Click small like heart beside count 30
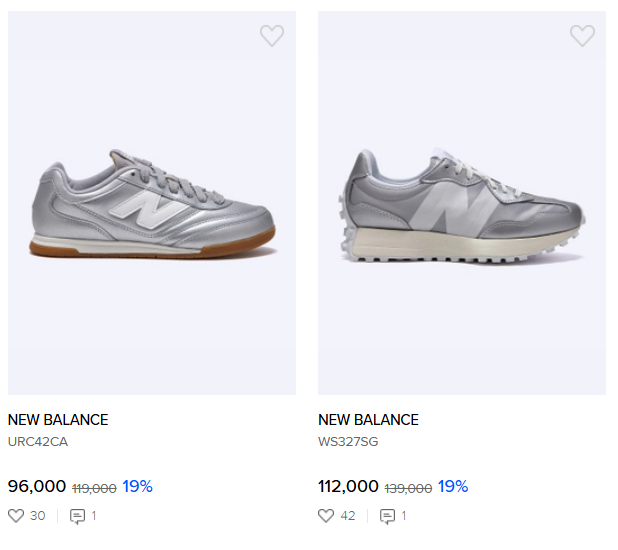This screenshot has height=550, width=618. tap(16, 516)
